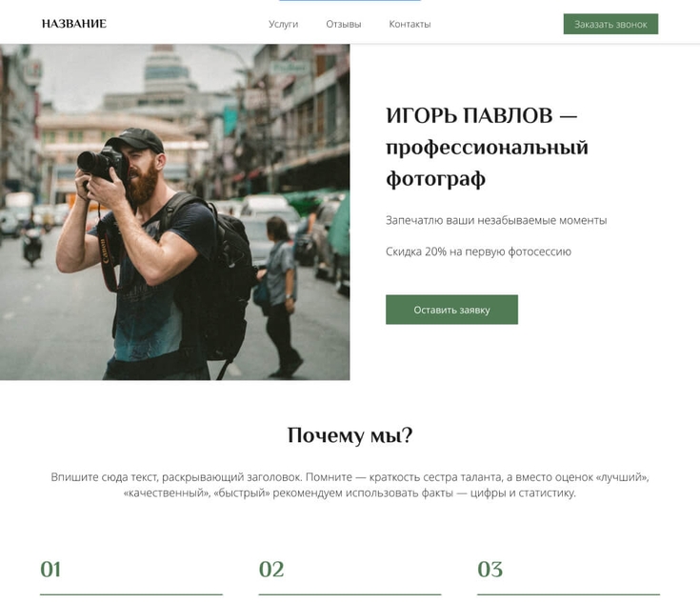Click the Оставить заявку button
This screenshot has width=700, height=603.
coord(451,310)
